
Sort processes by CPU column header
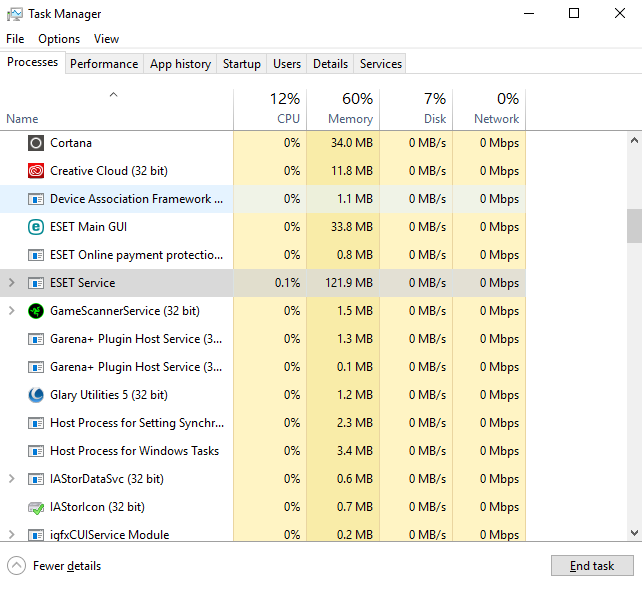click(x=270, y=109)
